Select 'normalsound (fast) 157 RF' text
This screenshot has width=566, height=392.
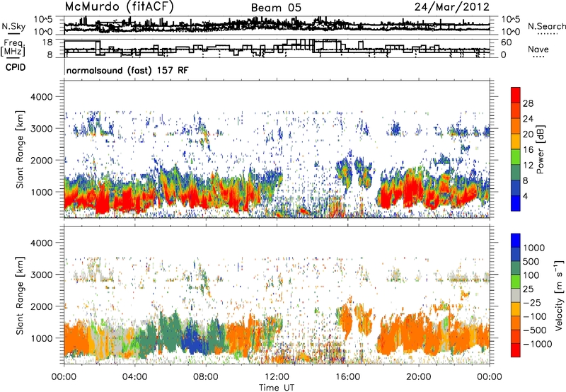127,70
